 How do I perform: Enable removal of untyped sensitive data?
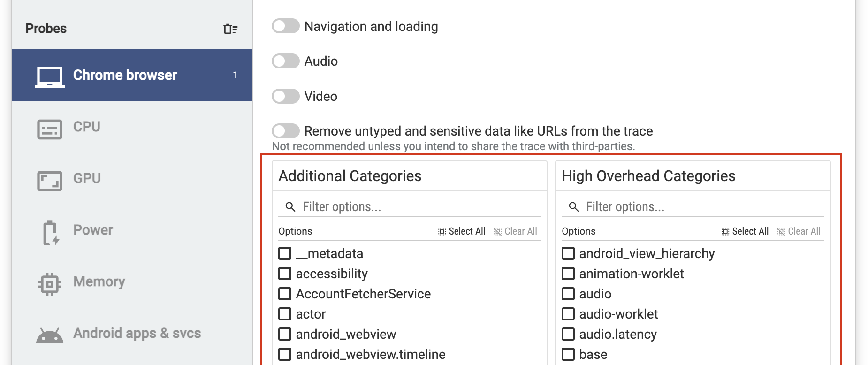coord(285,131)
